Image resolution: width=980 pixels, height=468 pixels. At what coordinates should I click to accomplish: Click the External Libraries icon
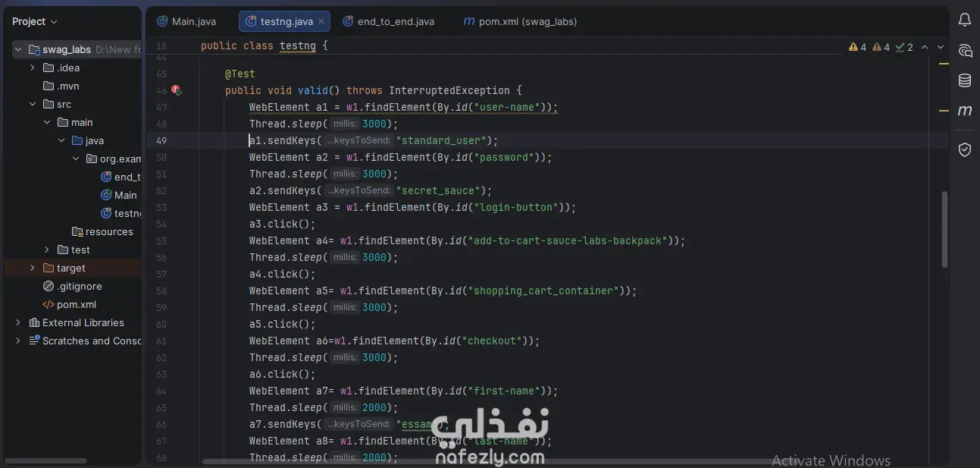point(34,322)
